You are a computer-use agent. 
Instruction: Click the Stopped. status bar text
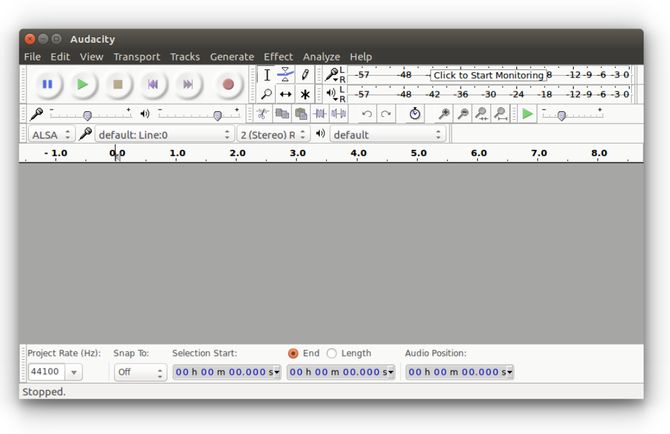(44, 392)
